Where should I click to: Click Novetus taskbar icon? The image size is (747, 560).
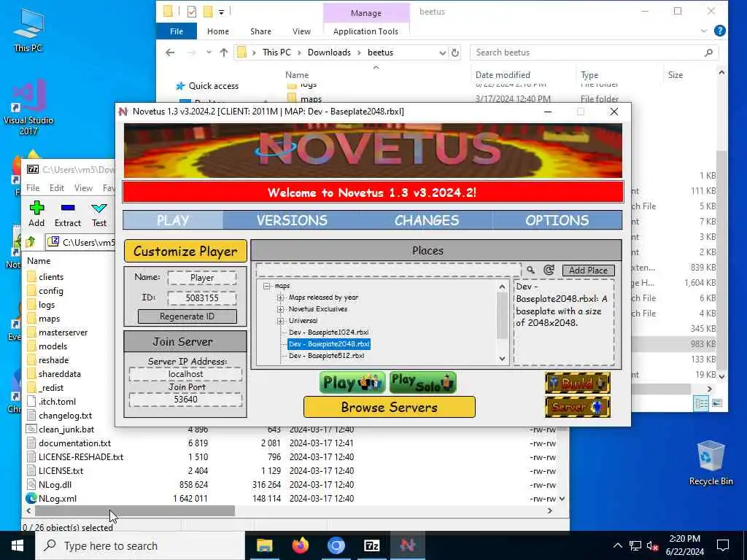(x=407, y=545)
